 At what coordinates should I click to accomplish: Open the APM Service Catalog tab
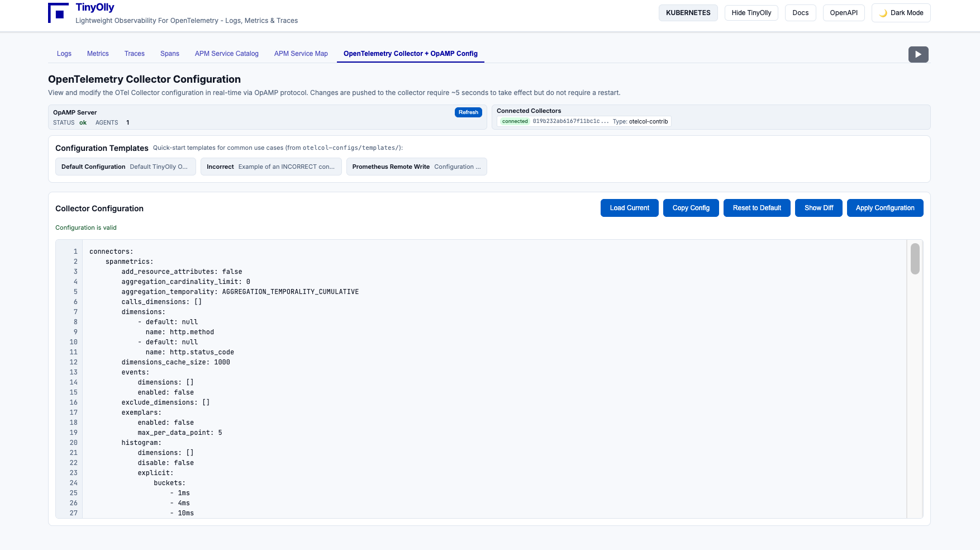227,54
